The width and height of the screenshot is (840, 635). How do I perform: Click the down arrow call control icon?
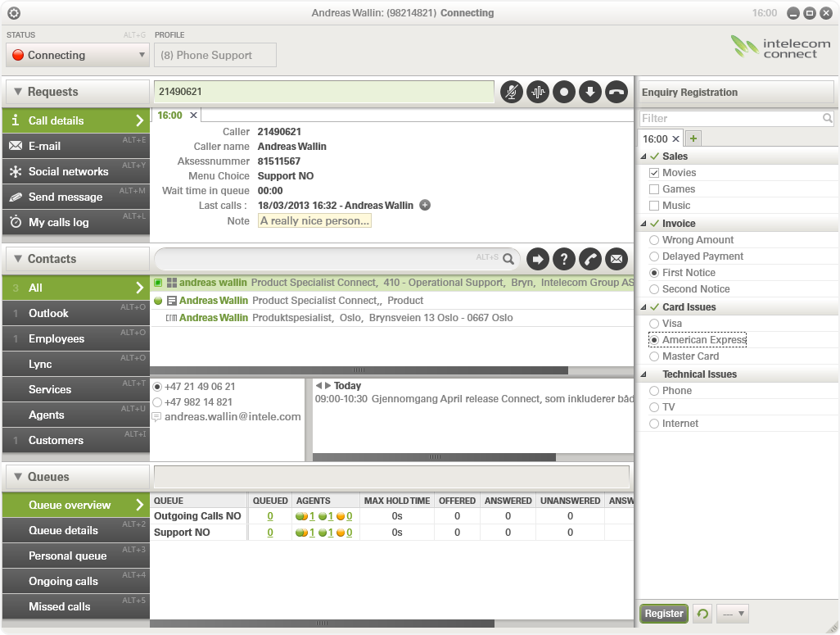(x=590, y=92)
